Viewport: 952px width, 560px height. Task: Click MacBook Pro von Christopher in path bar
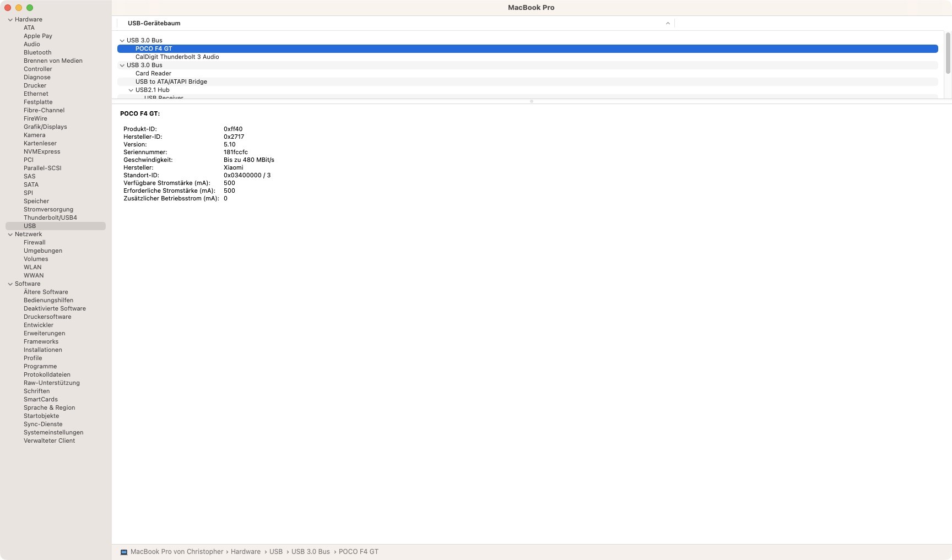click(177, 552)
